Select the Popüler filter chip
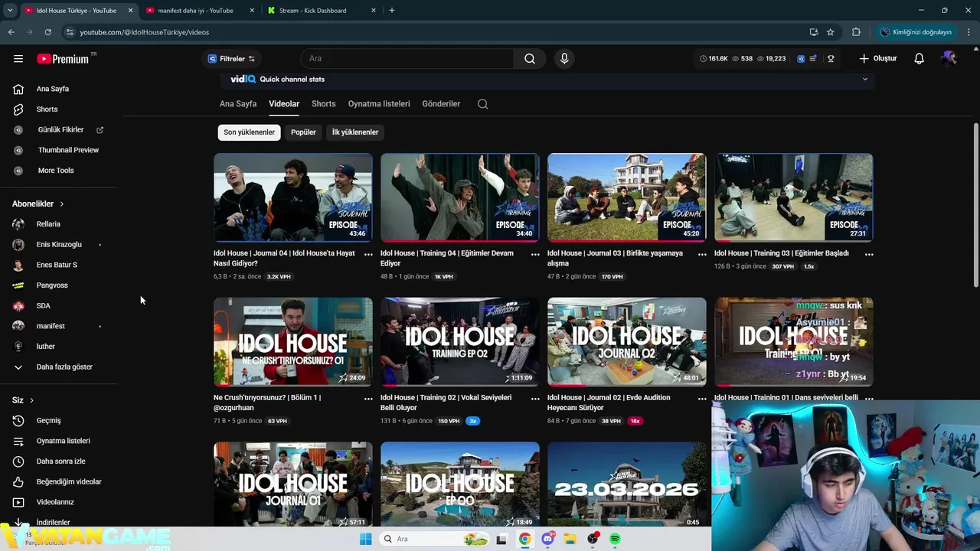Screen dimensions: 980x551 tap(303, 132)
